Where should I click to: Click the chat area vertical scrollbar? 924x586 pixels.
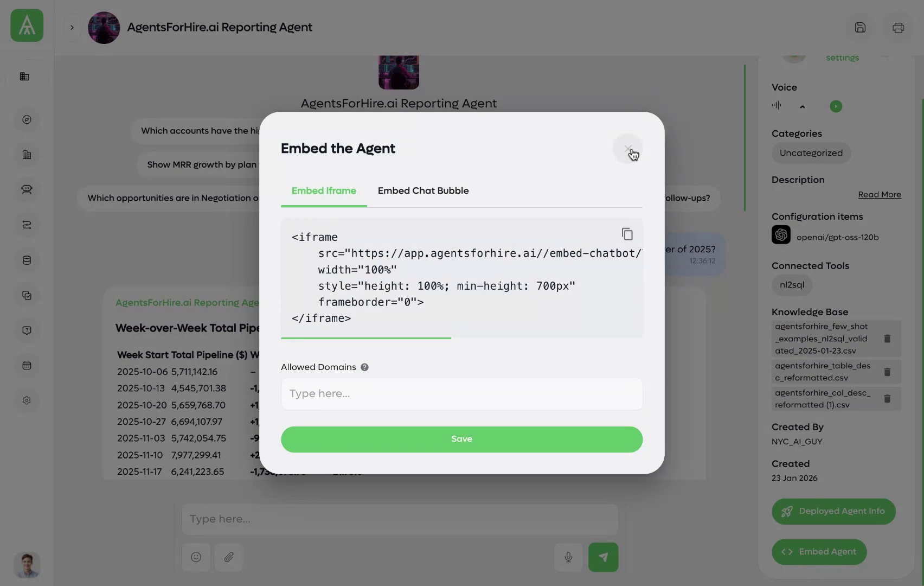point(745,138)
